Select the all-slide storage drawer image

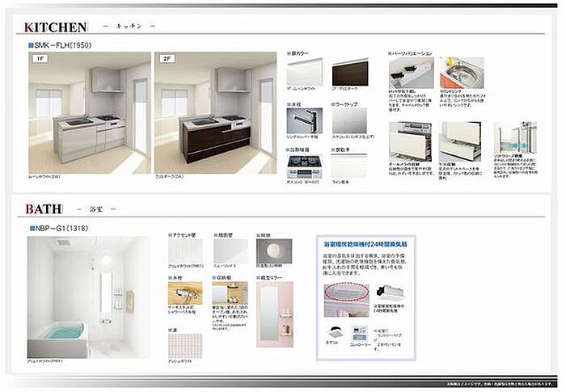(x=412, y=139)
